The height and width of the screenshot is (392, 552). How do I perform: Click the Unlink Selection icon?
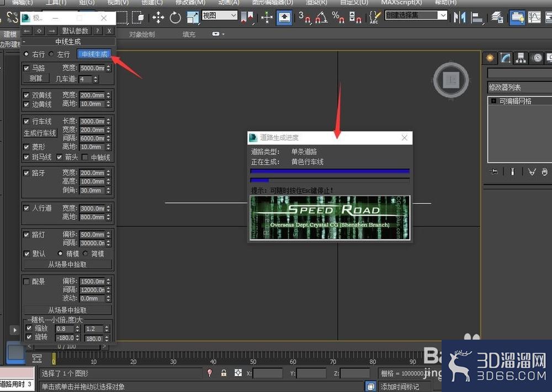click(x=12, y=17)
